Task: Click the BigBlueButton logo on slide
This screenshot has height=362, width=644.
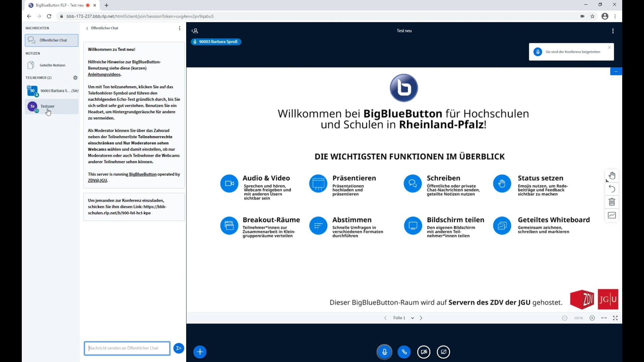Action: click(404, 88)
